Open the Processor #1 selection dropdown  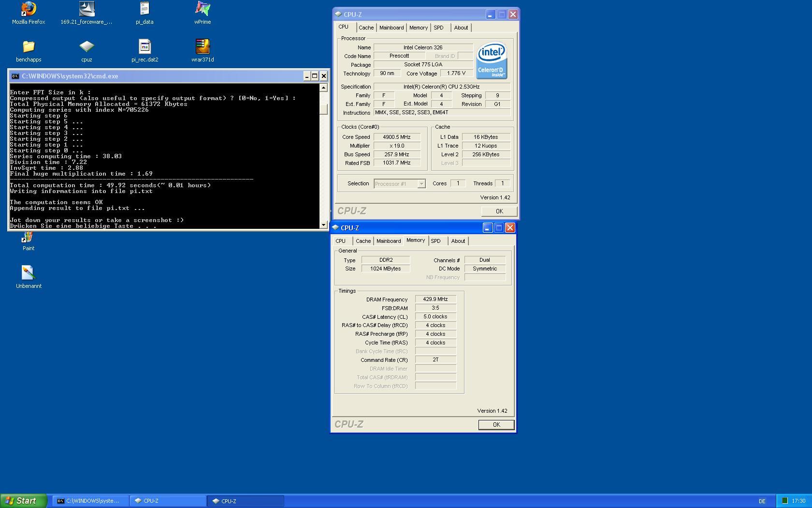[421, 184]
